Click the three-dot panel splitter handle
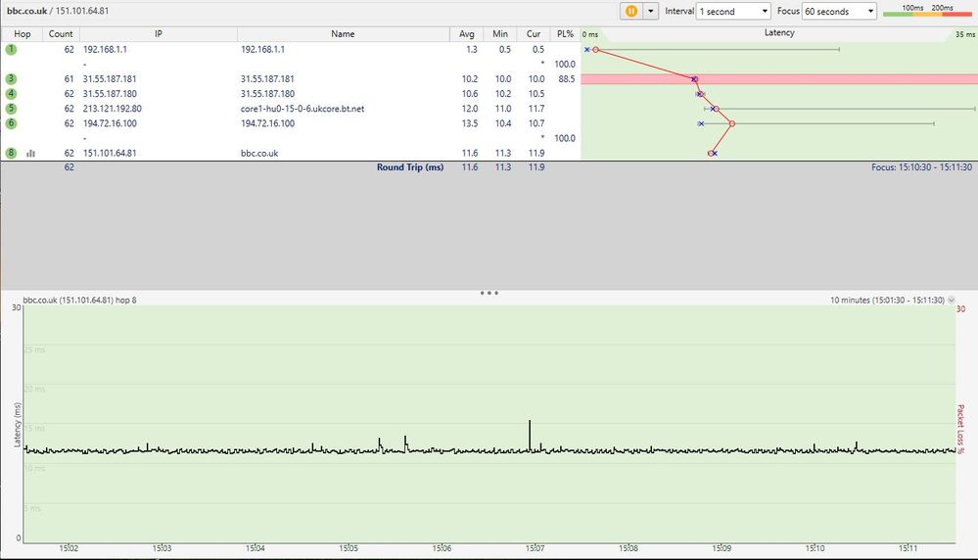Viewport: 978px width, 560px height. click(x=489, y=293)
